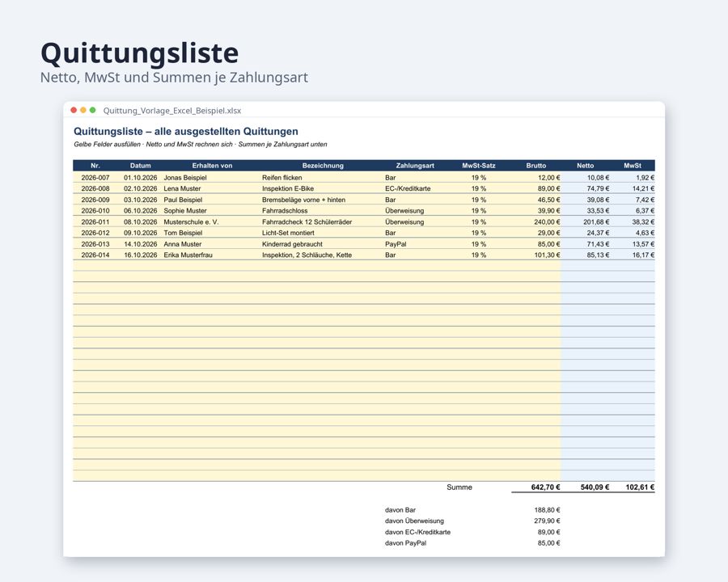
Task: Click the date 06.10.2026
Action: 140,211
